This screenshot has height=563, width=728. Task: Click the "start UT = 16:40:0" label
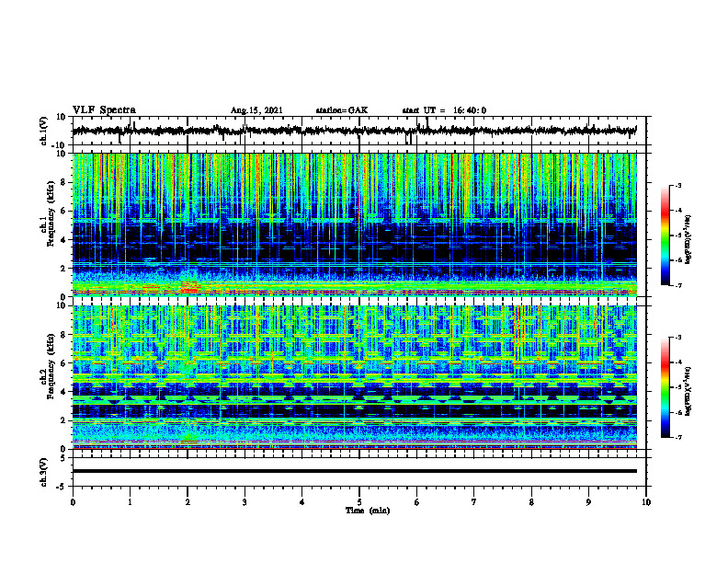click(x=444, y=110)
